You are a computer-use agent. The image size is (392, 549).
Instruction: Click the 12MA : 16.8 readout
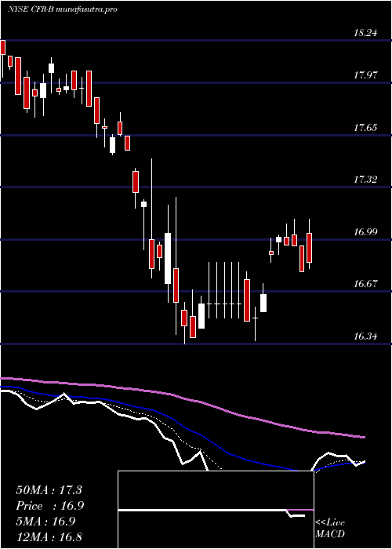point(49,537)
